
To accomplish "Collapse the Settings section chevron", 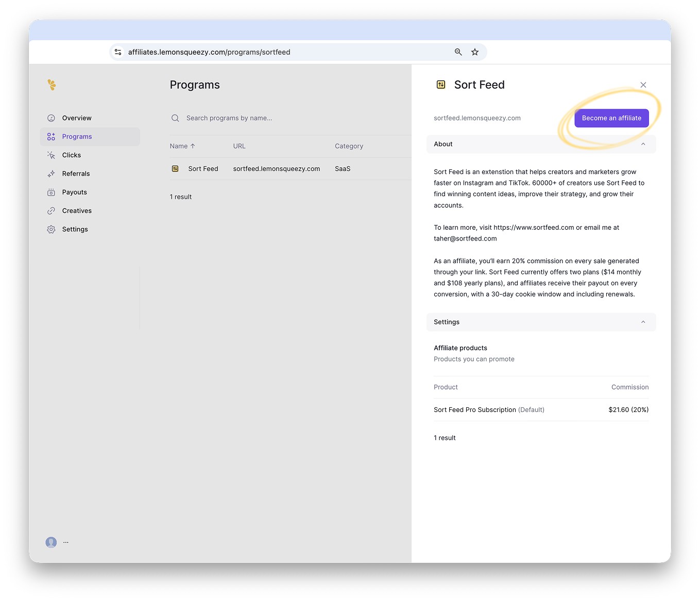I will click(x=643, y=322).
